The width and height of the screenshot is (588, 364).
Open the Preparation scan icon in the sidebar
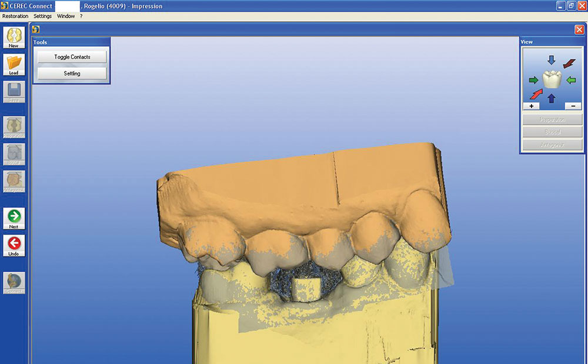coord(13,126)
